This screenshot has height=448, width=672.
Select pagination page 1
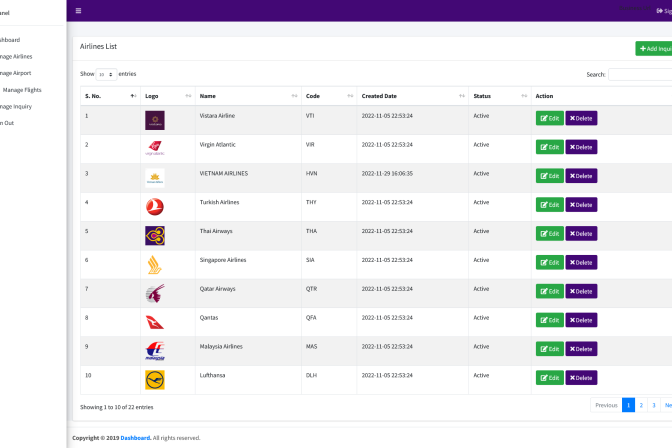pos(628,405)
